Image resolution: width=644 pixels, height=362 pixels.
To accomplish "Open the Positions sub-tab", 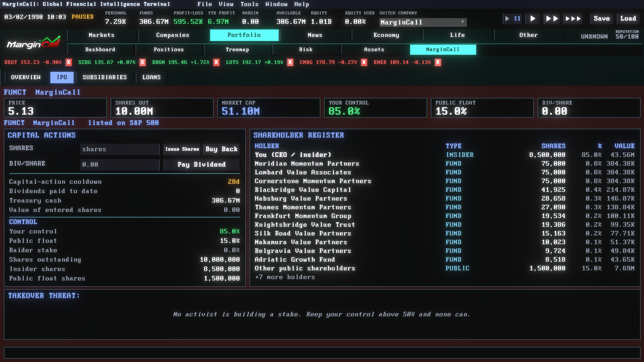I will (169, 50).
